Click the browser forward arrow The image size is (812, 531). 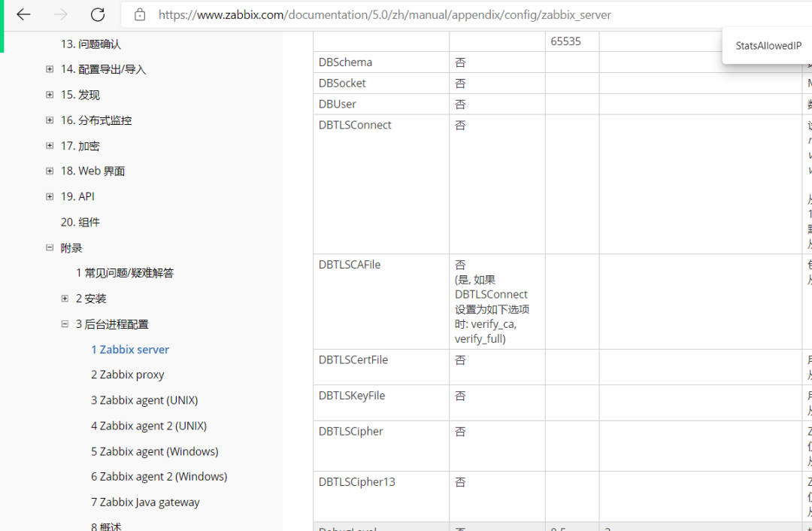(x=61, y=14)
